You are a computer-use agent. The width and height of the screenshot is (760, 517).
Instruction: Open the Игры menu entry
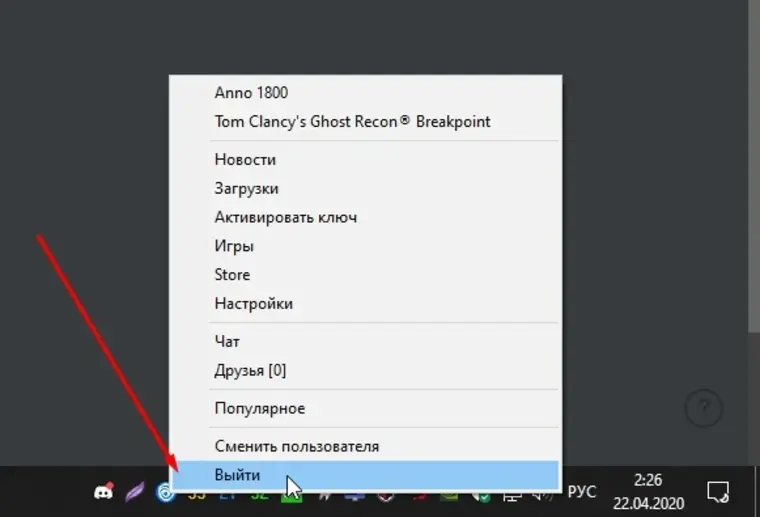point(366,246)
